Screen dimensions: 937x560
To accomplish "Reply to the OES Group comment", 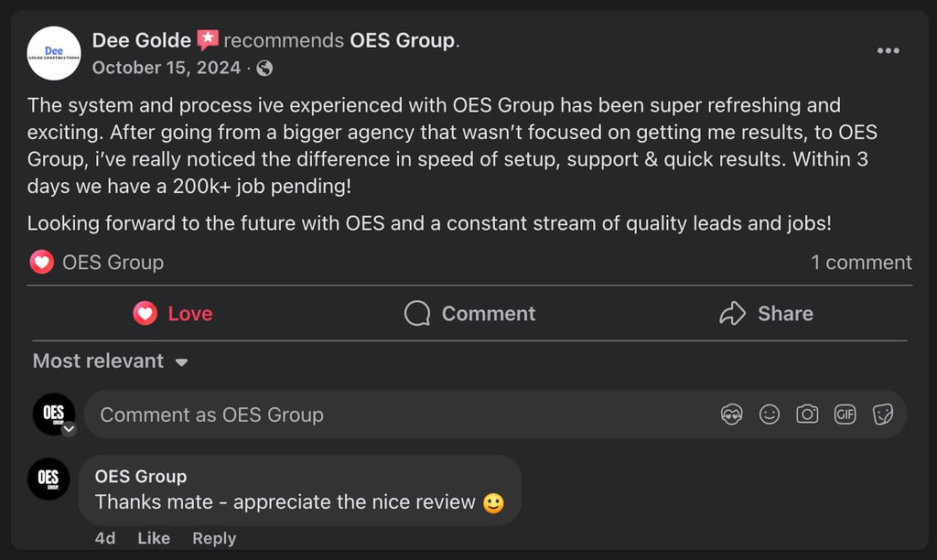I will 214,538.
